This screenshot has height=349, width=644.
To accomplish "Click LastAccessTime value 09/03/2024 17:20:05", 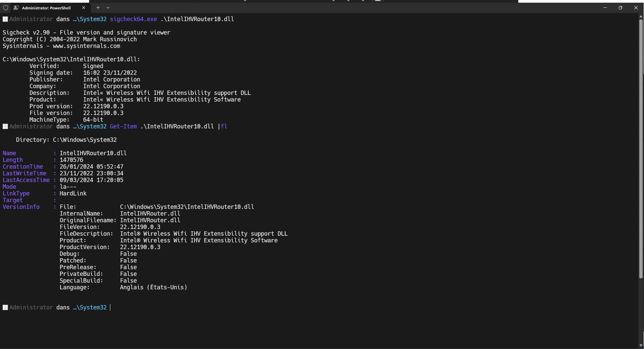I will coord(92,180).
